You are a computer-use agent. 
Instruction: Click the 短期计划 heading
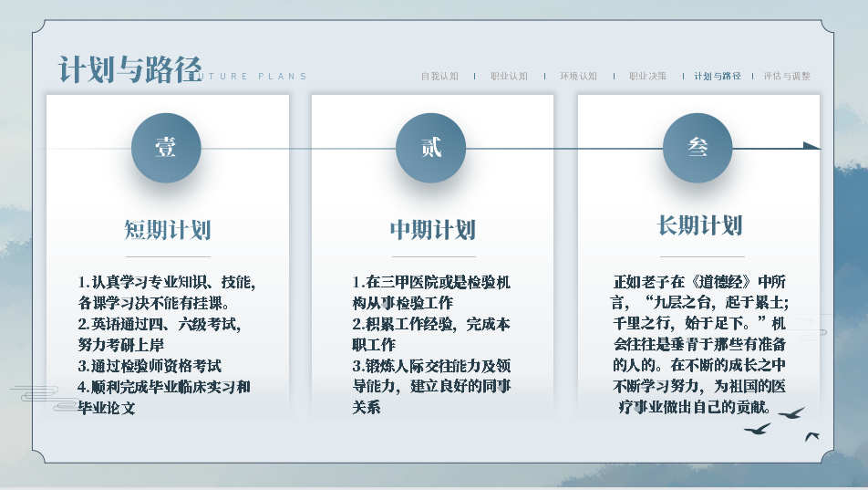pyautogui.click(x=168, y=229)
